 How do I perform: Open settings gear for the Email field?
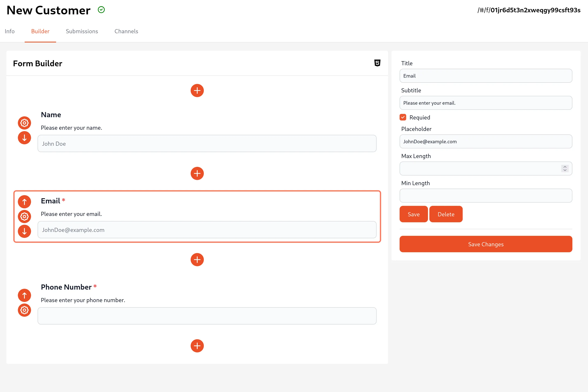pyautogui.click(x=24, y=217)
